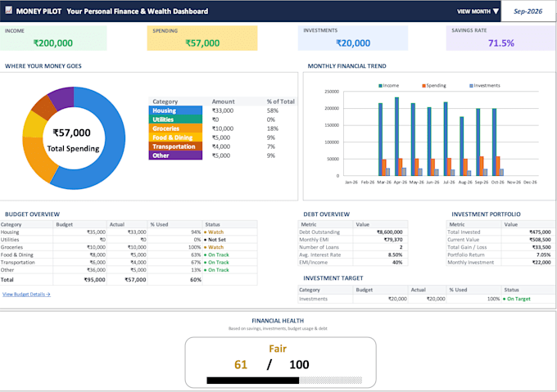Click the Portfolio Return value 7.05%
557x392 pixels.
pos(544,255)
